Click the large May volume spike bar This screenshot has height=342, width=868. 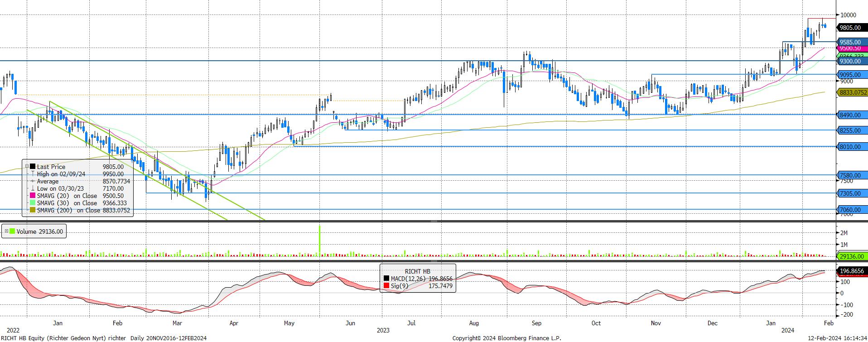[320, 241]
